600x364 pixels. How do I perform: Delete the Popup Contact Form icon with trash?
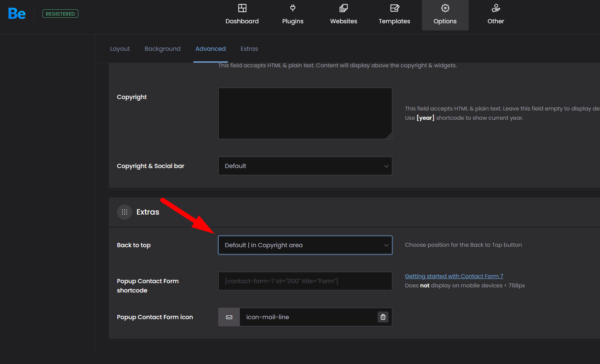[383, 317]
